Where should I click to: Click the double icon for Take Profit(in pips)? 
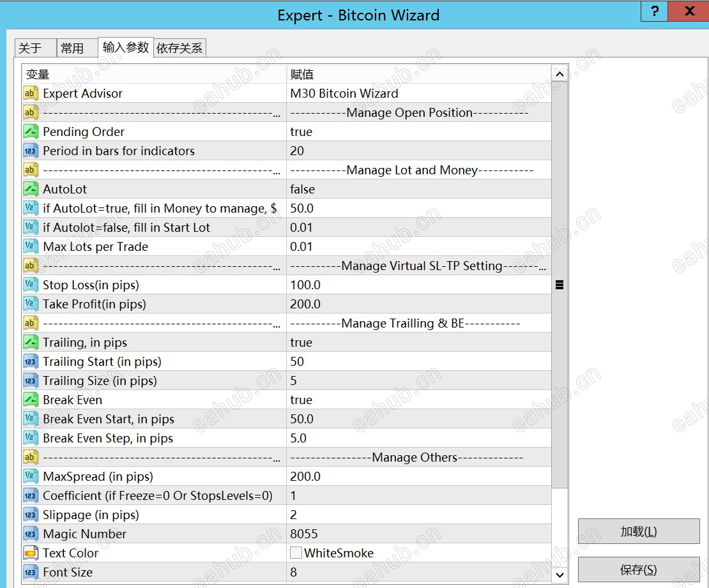[x=30, y=304]
